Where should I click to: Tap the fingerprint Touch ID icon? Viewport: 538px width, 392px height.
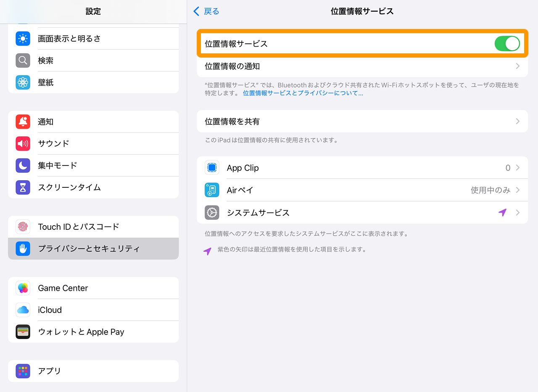click(x=23, y=227)
